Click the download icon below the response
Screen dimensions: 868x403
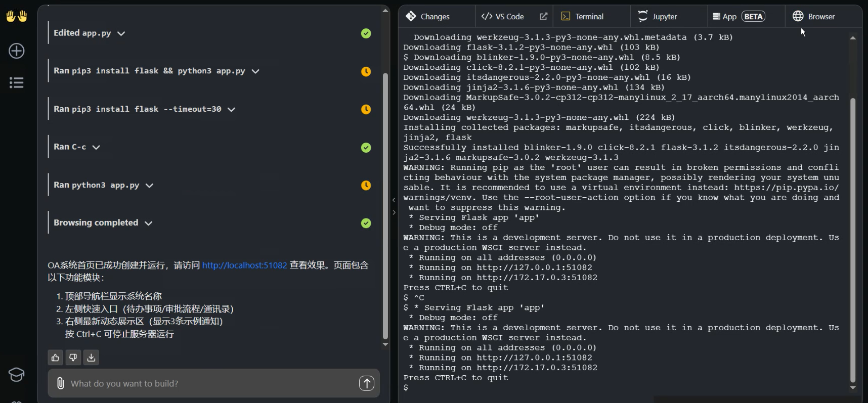pyautogui.click(x=91, y=357)
